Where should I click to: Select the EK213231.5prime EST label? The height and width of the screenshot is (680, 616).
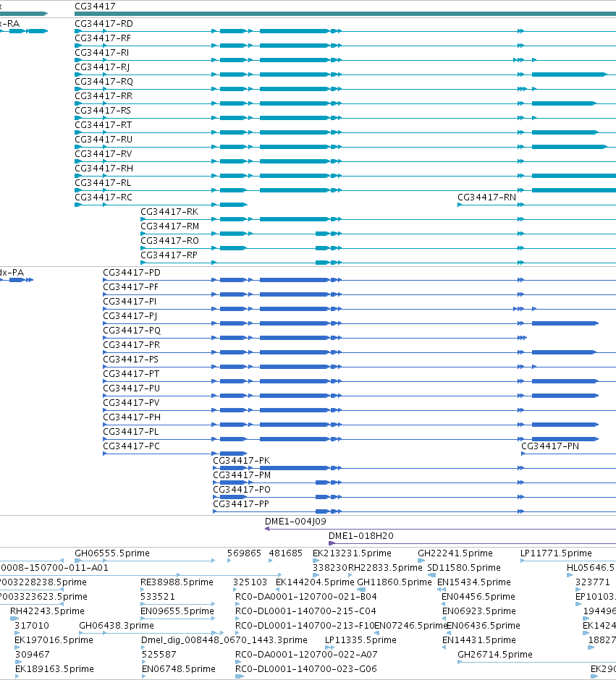[352, 553]
